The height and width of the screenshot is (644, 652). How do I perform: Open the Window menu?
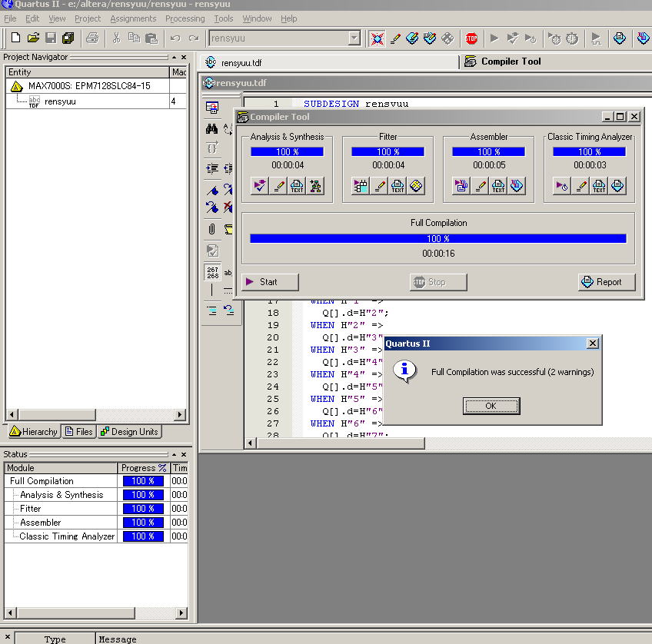[x=257, y=18]
